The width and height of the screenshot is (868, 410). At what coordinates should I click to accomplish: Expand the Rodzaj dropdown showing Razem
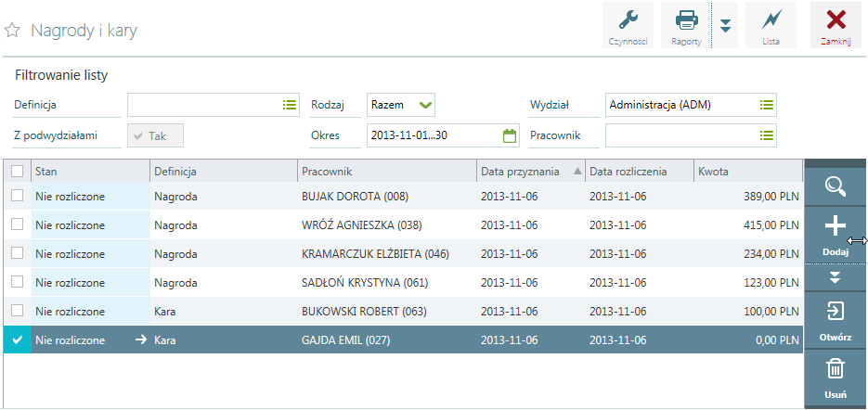[401, 105]
